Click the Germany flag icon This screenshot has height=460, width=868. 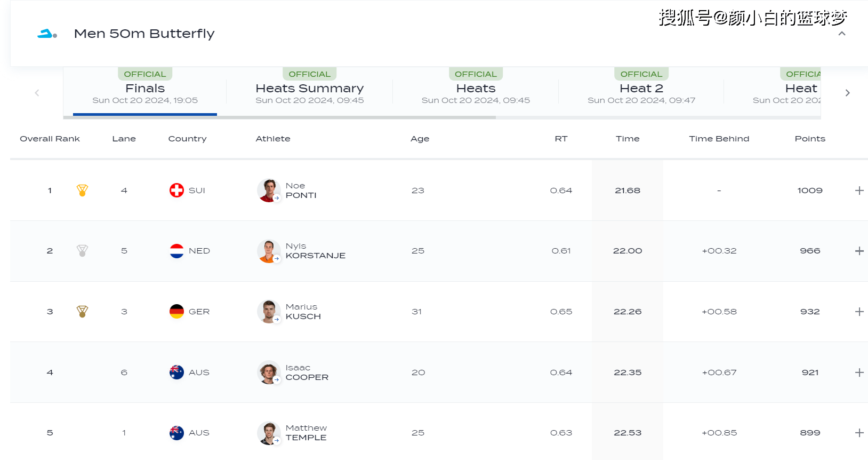[176, 312]
